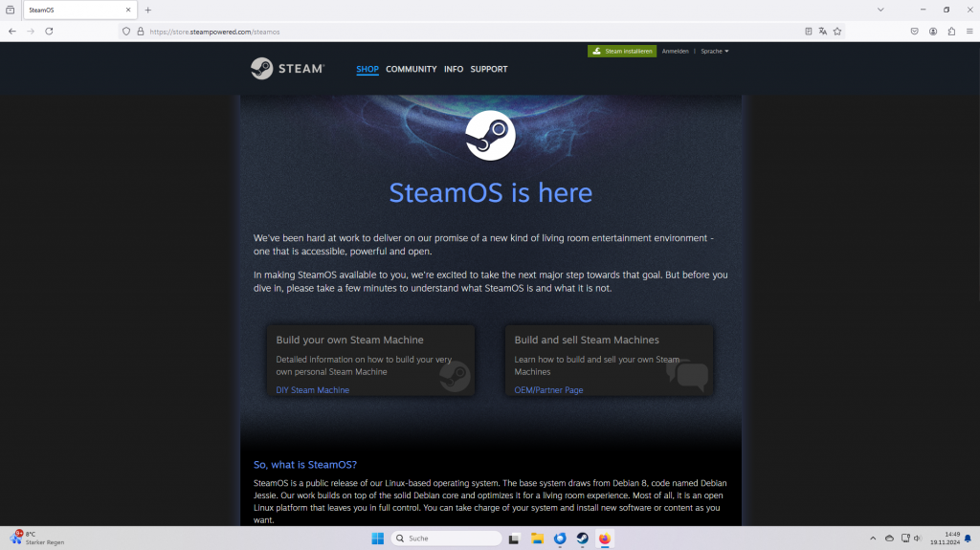The width and height of the screenshot is (980, 550).
Task: Open Firefox account profile icon
Action: (933, 31)
